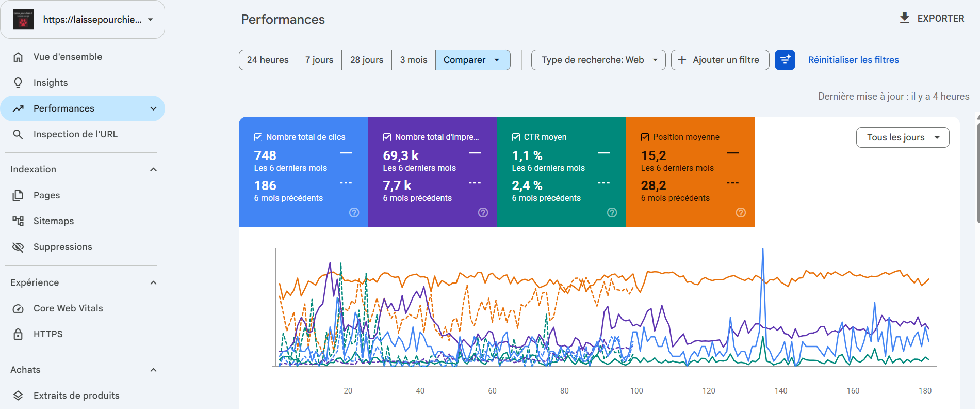Toggle CTR moyen checkbox
The image size is (980, 409).
click(x=516, y=137)
